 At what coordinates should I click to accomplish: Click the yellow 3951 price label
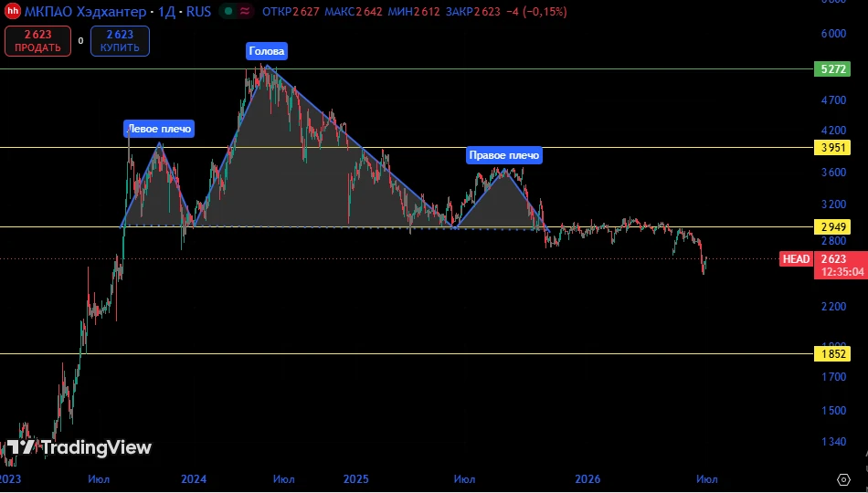click(x=832, y=148)
